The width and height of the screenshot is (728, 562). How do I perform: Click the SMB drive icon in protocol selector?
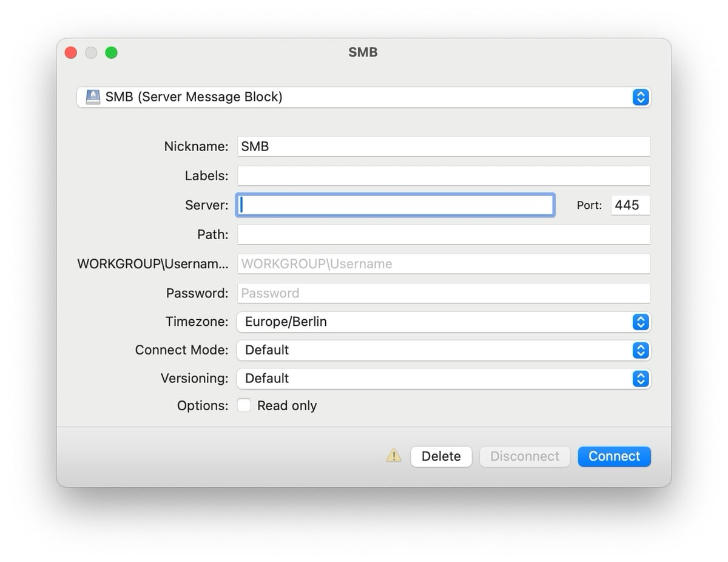93,97
